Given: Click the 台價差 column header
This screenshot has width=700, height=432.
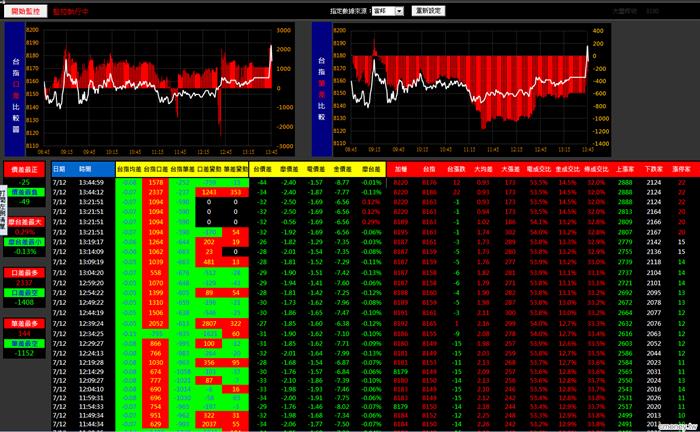Looking at the screenshot, I should click(262, 169).
